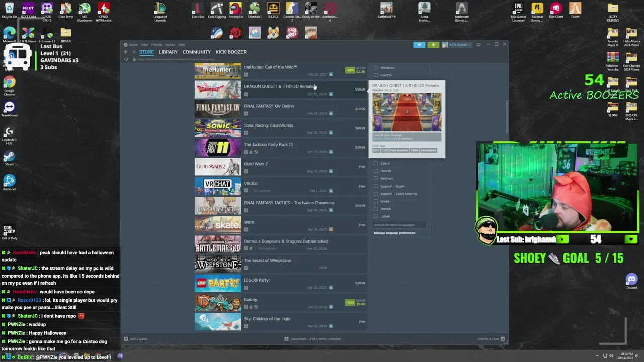Click search for more languages field

[399, 225]
